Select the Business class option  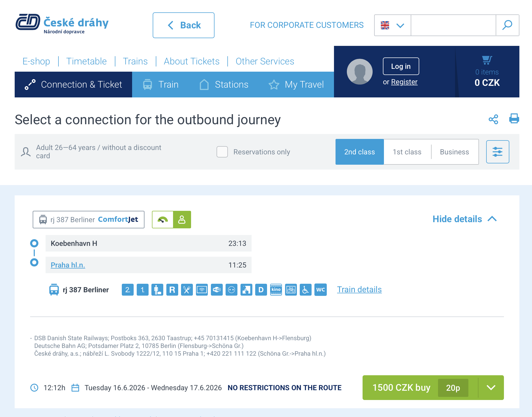(454, 152)
